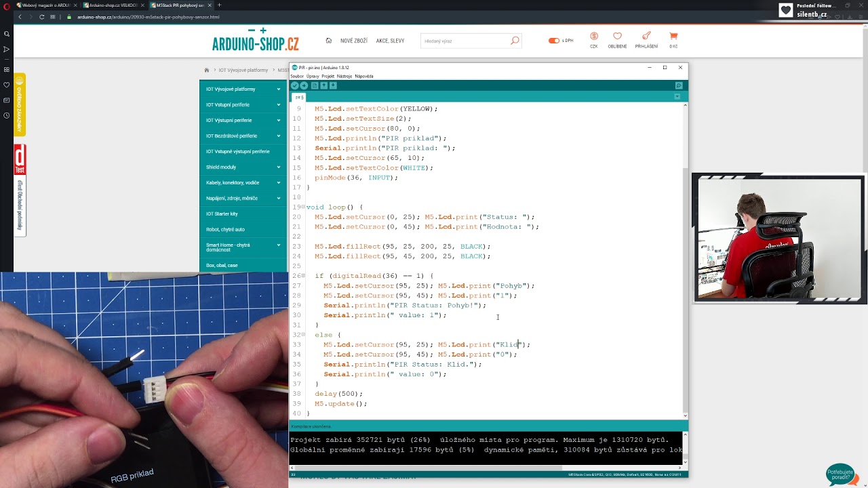Expand 'Napájení, zdroje, měniče' category chevron

point(279,198)
